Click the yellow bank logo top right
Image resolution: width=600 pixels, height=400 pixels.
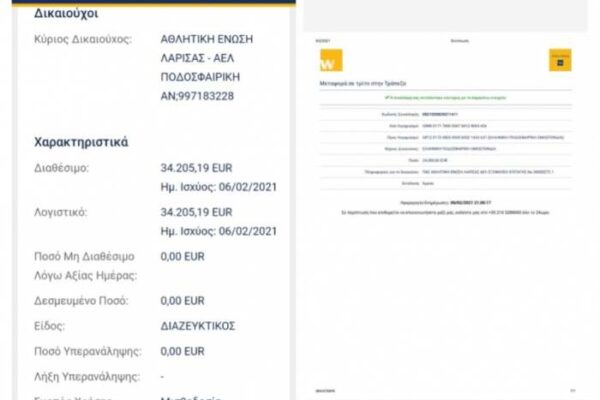coord(560,59)
